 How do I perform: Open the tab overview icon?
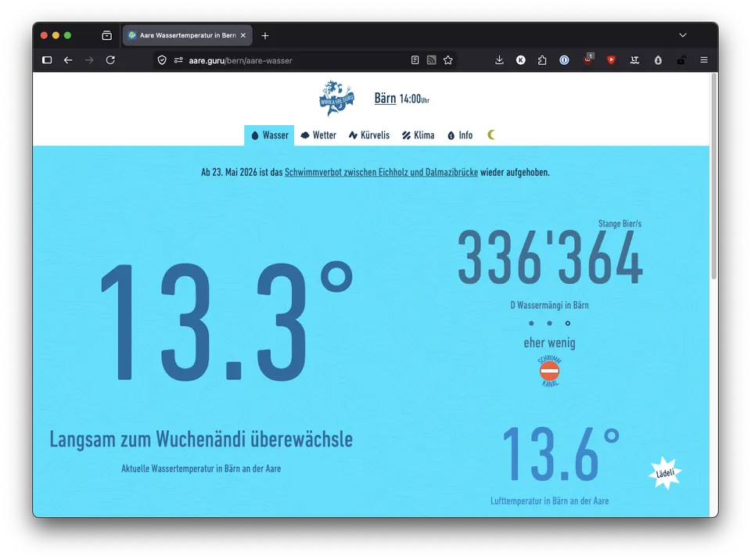click(107, 35)
